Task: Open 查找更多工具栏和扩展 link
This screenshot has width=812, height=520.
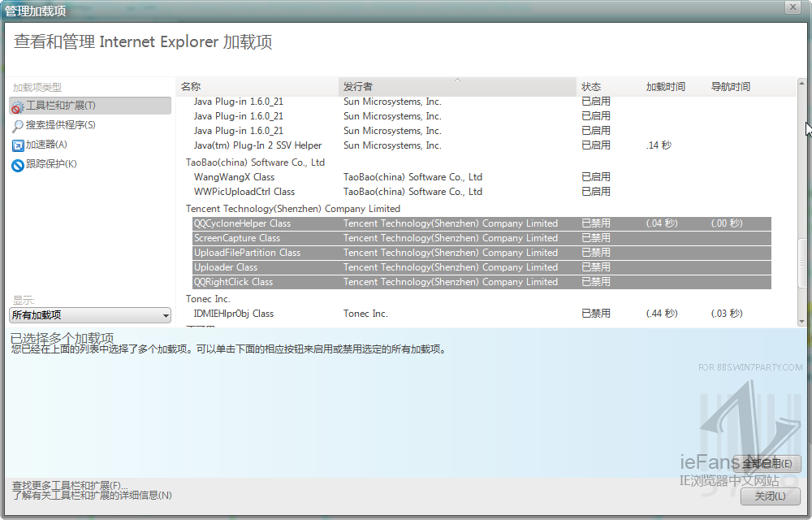Action: [70, 485]
